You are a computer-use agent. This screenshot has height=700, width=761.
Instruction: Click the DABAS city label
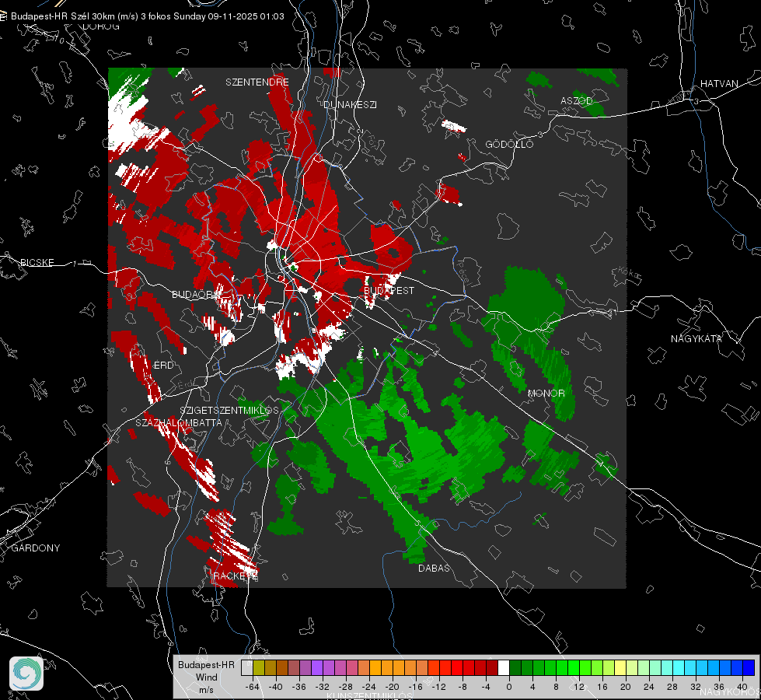(x=434, y=569)
